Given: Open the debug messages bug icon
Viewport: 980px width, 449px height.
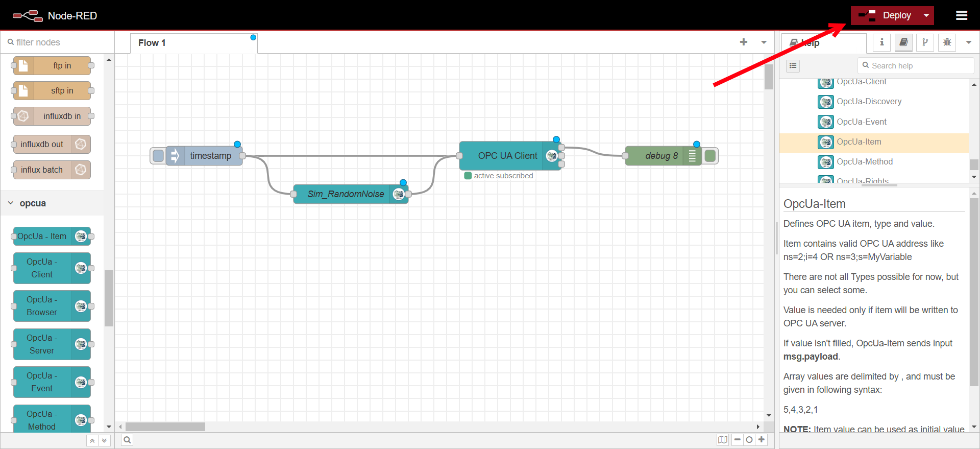Looking at the screenshot, I should click(947, 42).
